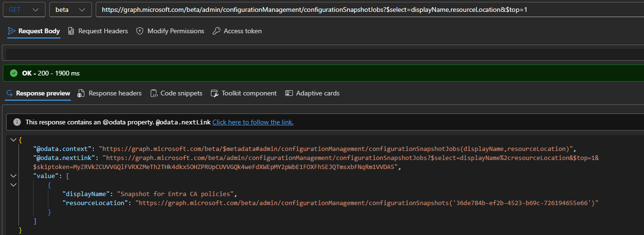
Task: Open the GET HTTP method dropdown
Action: [24, 9]
